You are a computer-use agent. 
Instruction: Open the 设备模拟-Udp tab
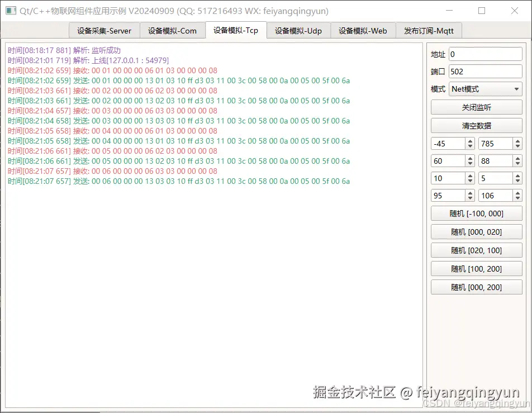click(x=298, y=31)
